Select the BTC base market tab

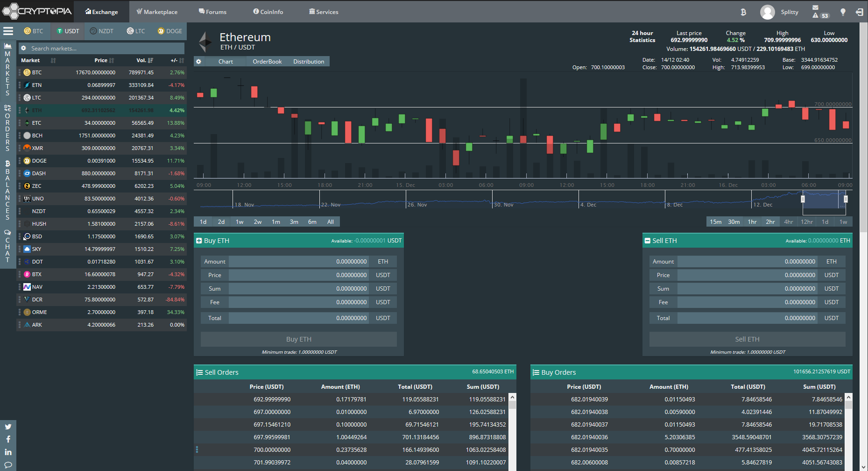34,31
